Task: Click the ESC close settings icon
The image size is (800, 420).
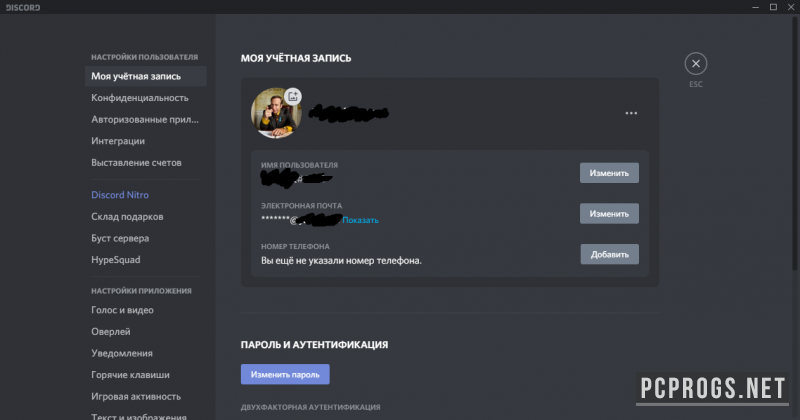Action: point(696,63)
